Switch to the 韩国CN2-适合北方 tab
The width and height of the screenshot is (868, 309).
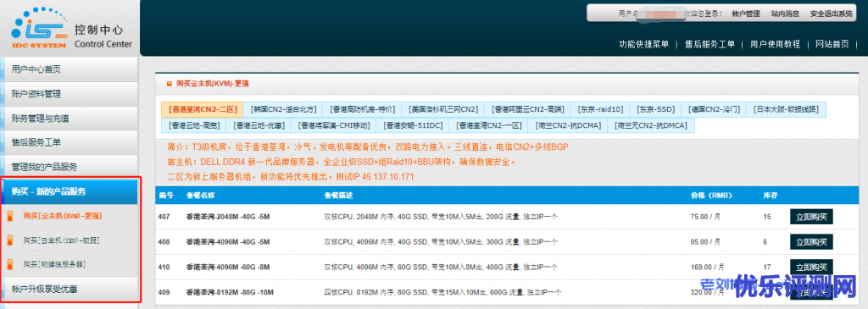point(283,109)
